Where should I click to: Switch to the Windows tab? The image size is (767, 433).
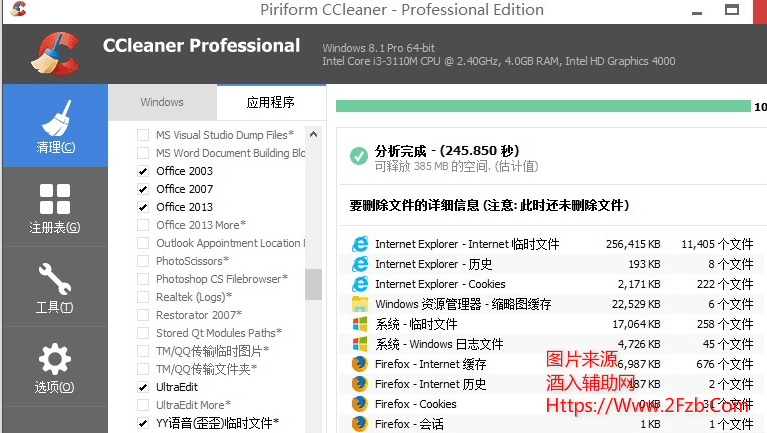click(162, 102)
